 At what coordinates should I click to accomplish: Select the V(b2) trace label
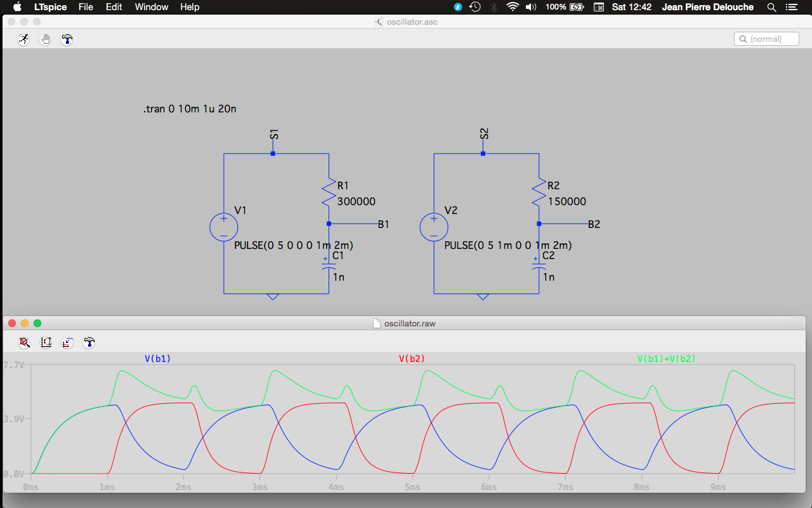pyautogui.click(x=412, y=359)
